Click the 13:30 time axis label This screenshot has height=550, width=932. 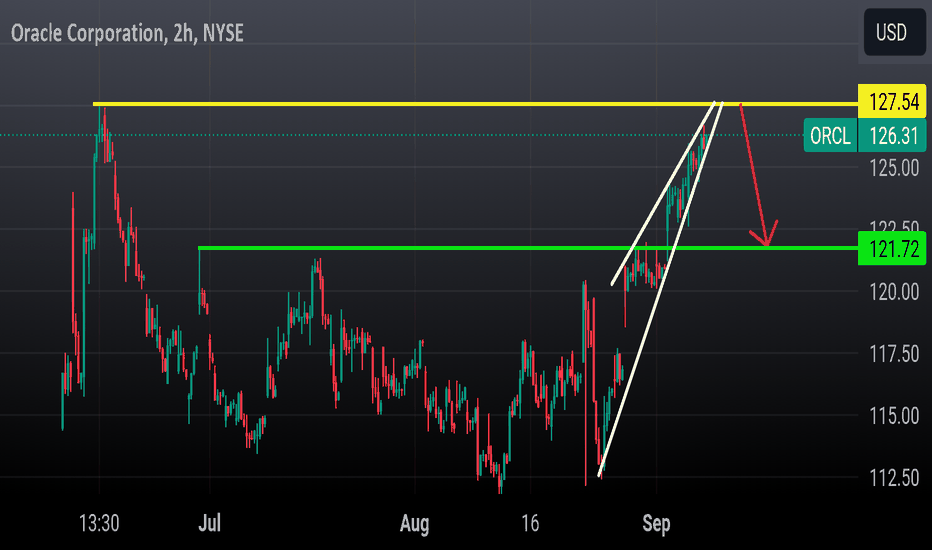coord(99,523)
